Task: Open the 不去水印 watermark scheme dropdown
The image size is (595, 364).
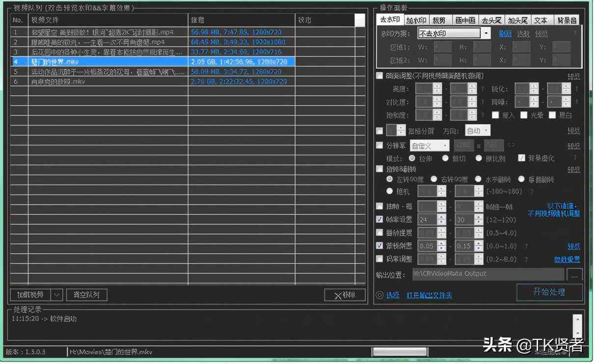Action: tap(454, 33)
